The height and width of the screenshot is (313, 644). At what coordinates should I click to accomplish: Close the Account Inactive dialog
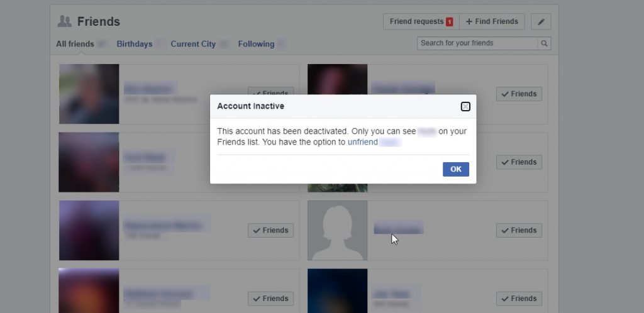click(x=465, y=107)
